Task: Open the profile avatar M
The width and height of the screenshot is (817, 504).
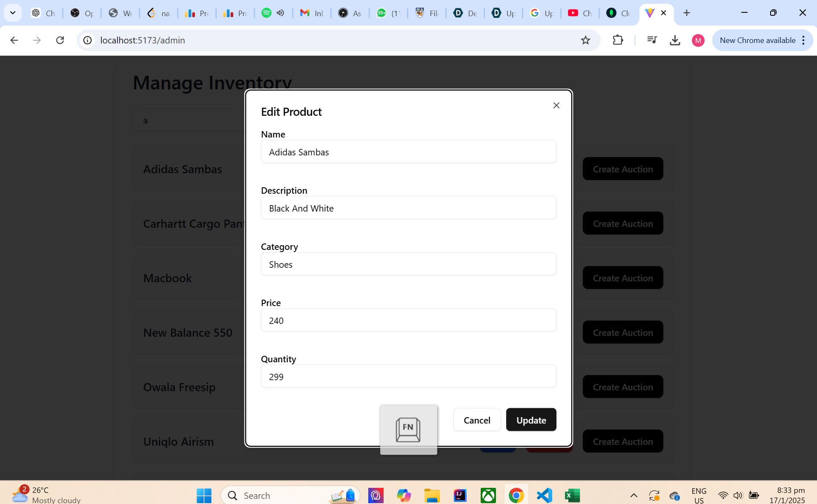Action: point(698,40)
